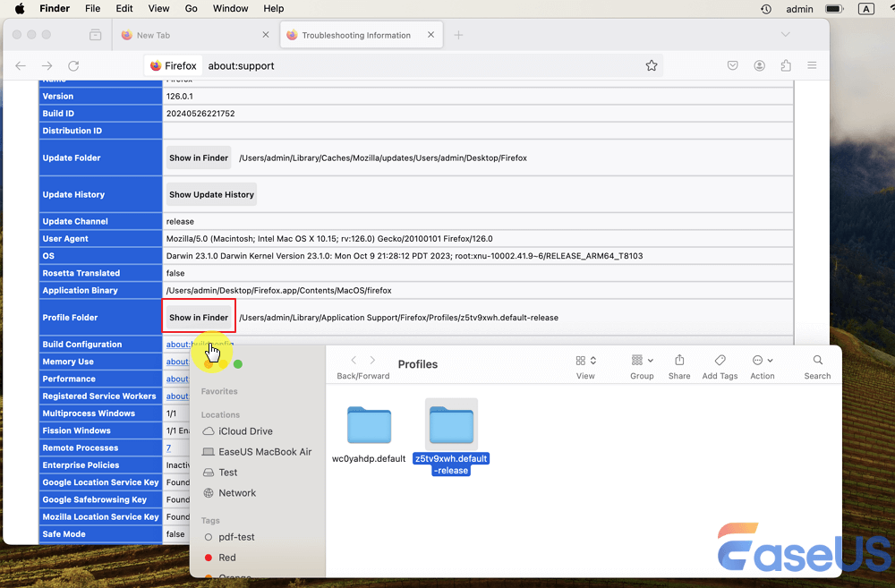Expand the Action menu in Finder toolbar
This screenshot has width=895, height=588.
(x=763, y=361)
